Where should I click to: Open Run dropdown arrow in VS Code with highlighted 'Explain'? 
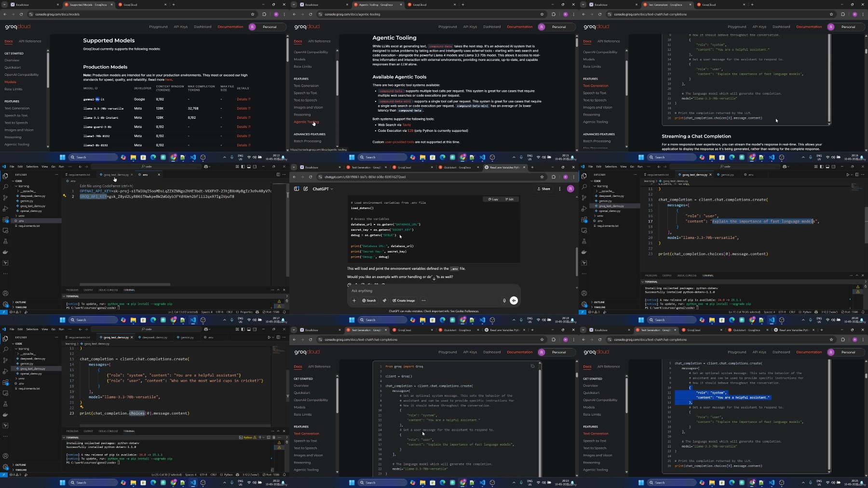[852, 174]
